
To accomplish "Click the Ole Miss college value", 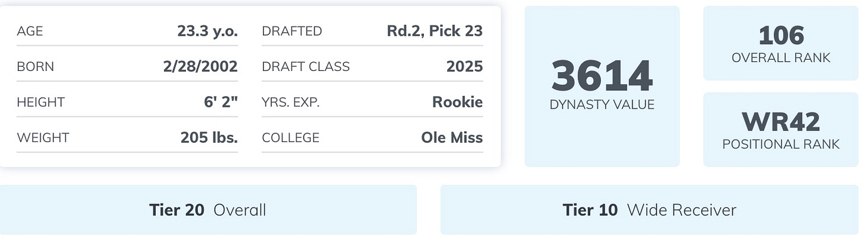I will tap(452, 137).
